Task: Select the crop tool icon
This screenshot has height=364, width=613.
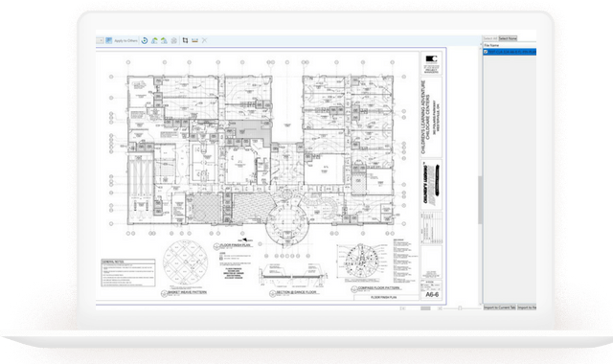Action: (x=185, y=40)
